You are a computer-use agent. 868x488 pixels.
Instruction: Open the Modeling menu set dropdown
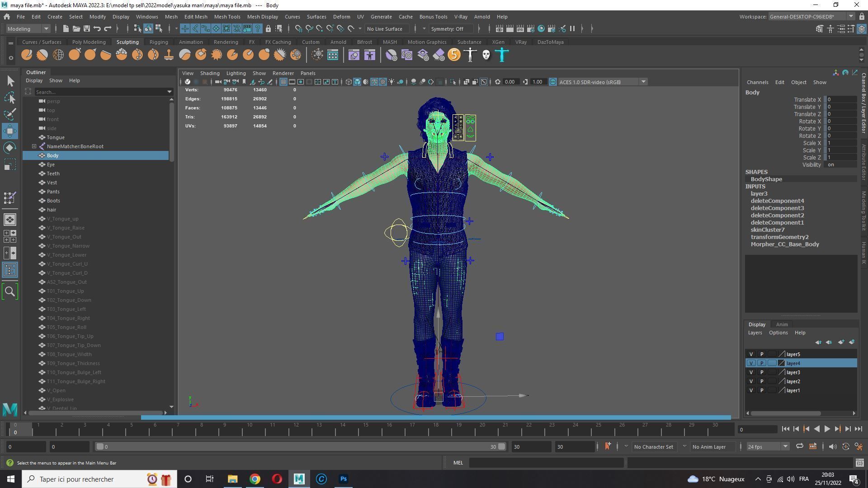point(28,29)
